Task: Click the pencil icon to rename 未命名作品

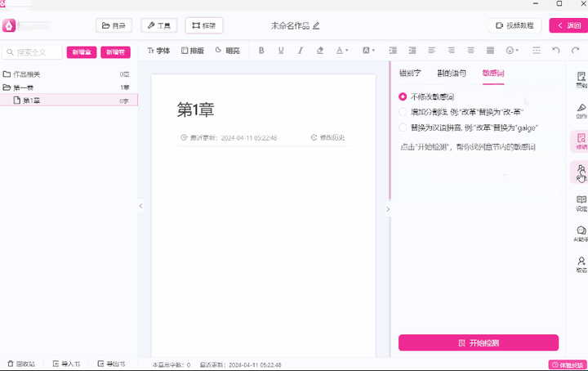Action: (x=316, y=25)
